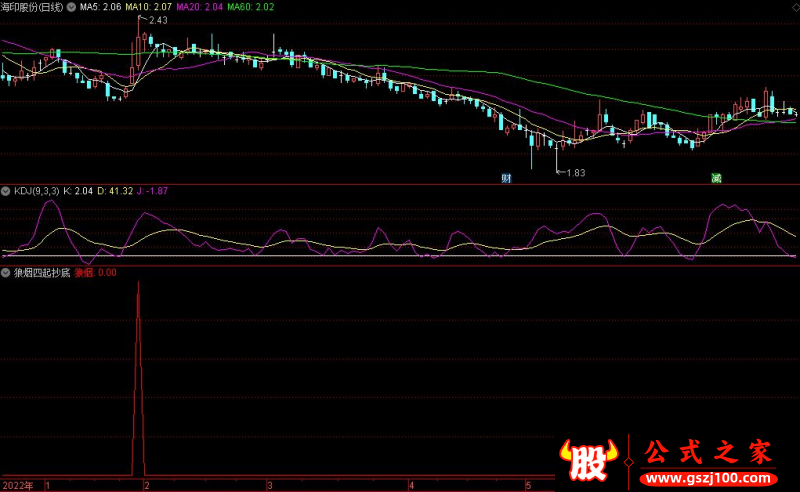Click the green 减 event marker icon
This screenshot has height=492, width=800.
tap(716, 178)
